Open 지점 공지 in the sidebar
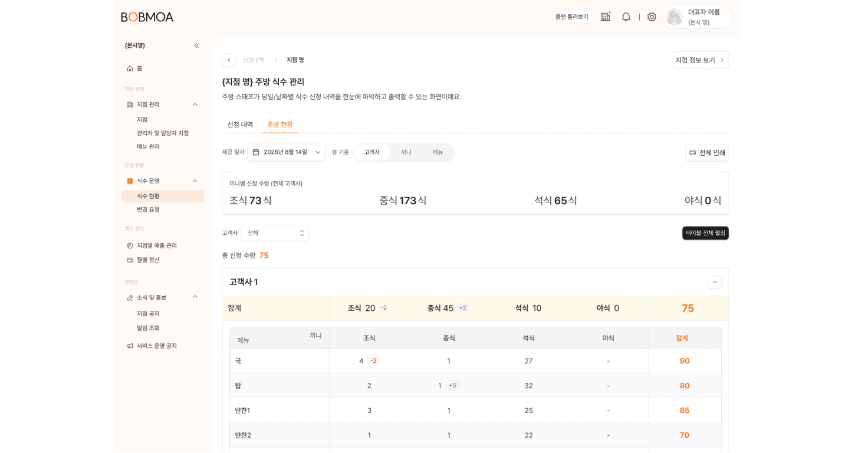Image resolution: width=868 pixels, height=453 pixels. coord(148,313)
